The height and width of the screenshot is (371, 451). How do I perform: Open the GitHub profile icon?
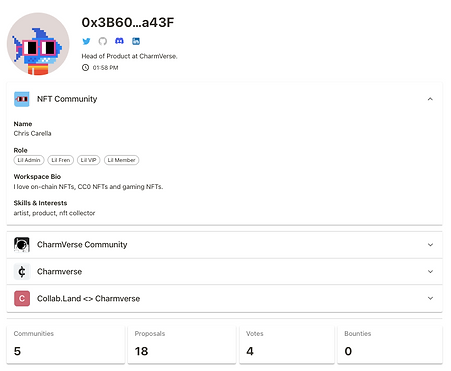[x=103, y=41]
